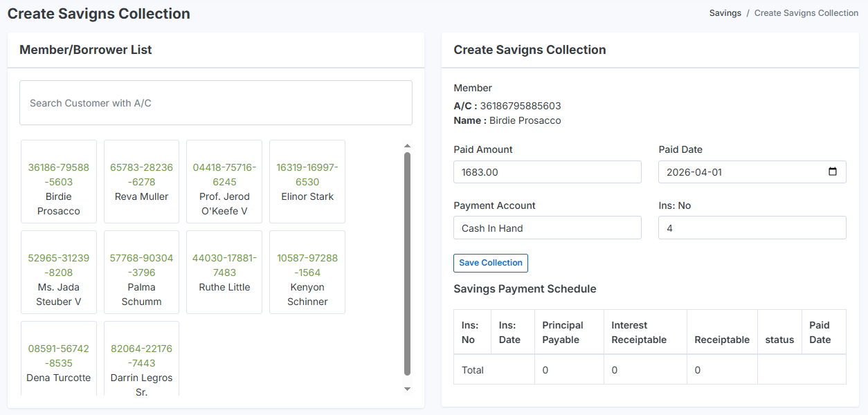Pick the Kenyon Schinner member card
This screenshot has height=415, width=868.
click(307, 273)
